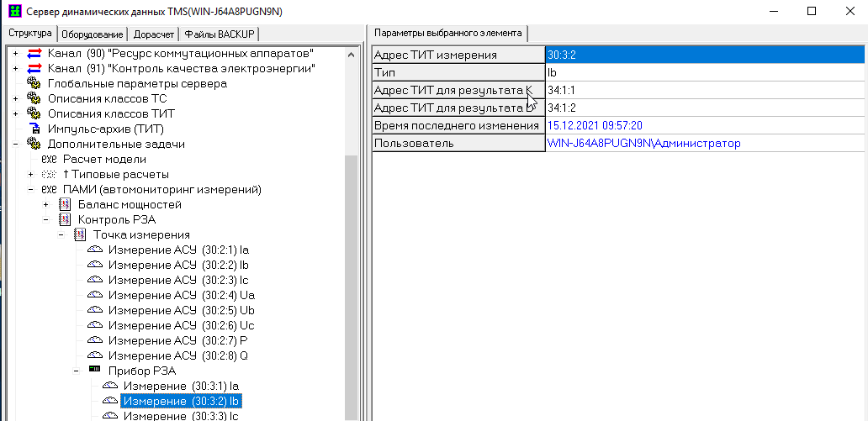Open the Дорасчет tab
The width and height of the screenshot is (868, 421).
pyautogui.click(x=153, y=34)
